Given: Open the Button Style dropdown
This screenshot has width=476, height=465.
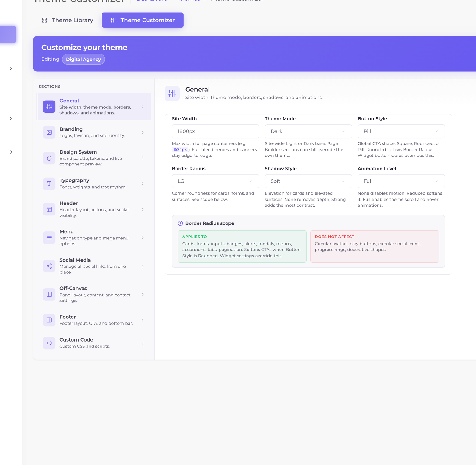Looking at the screenshot, I should point(401,131).
